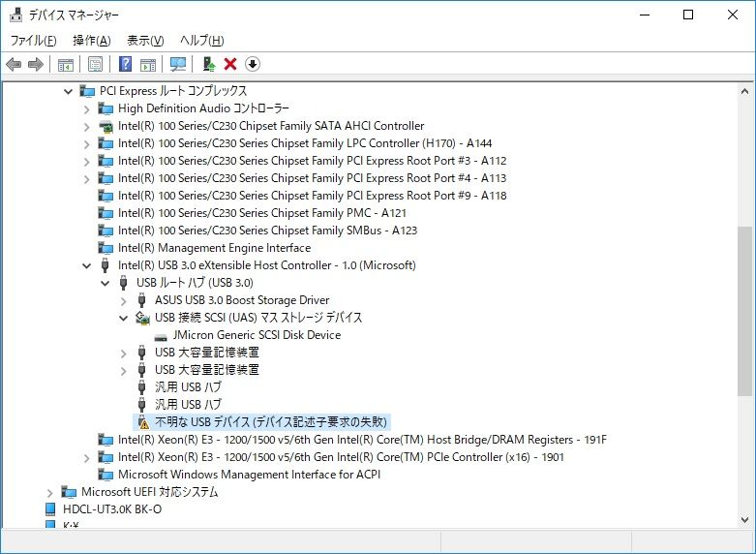Viewport: 756px width, 554px height.
Task: Click the ASUS USB 3.0 Boost Storage icon
Action: coord(141,300)
